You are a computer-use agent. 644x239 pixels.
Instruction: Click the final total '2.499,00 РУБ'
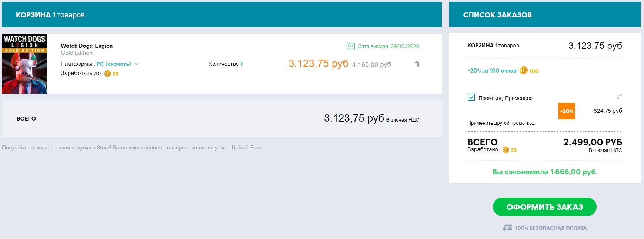(593, 142)
